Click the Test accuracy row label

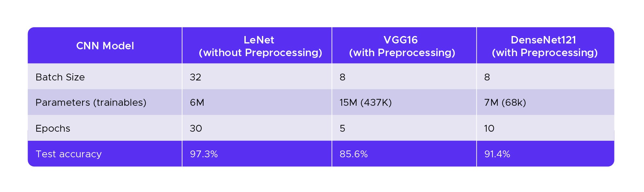click(x=68, y=154)
